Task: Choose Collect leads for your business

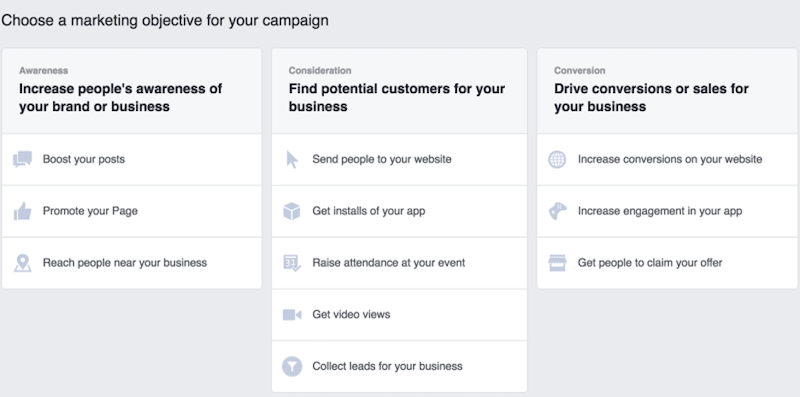Action: click(399, 366)
